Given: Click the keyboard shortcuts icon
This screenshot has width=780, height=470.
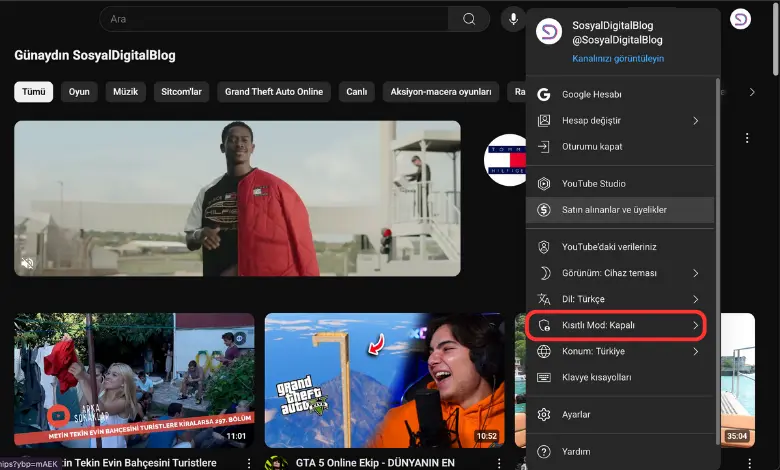Looking at the screenshot, I should pyautogui.click(x=544, y=377).
